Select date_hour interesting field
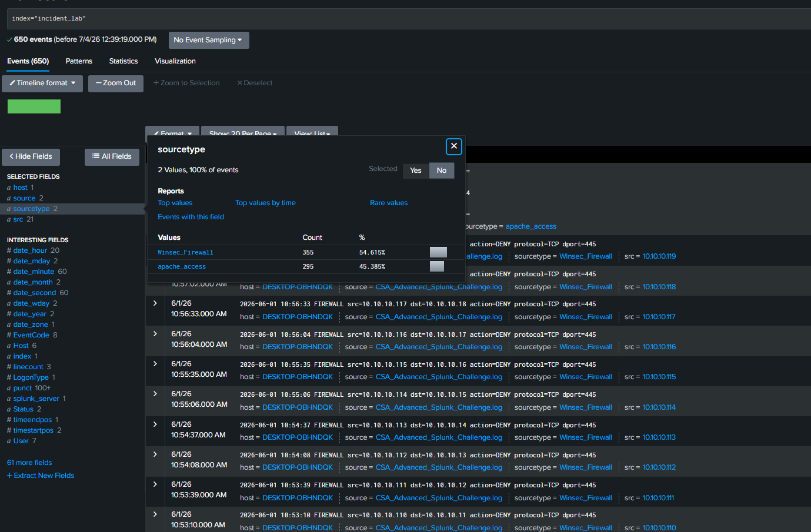Image resolution: width=811 pixels, height=532 pixels. pyautogui.click(x=30, y=250)
